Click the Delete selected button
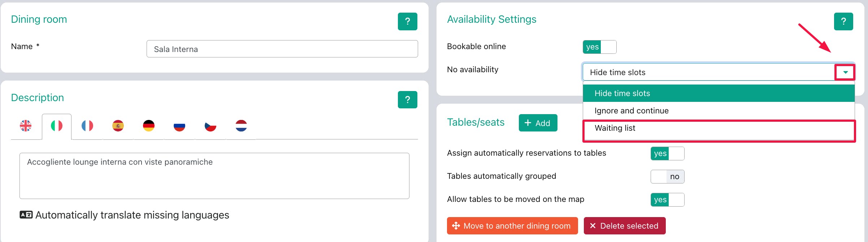The image size is (868, 242). click(624, 226)
